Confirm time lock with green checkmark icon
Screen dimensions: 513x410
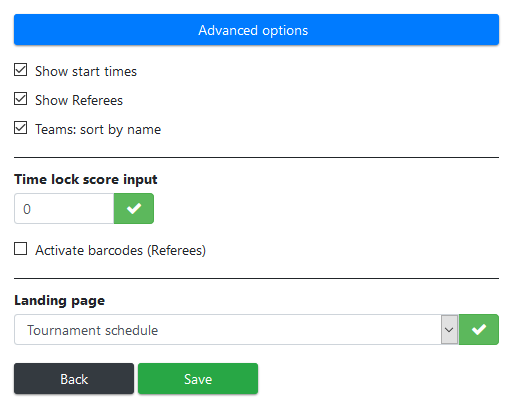(134, 209)
